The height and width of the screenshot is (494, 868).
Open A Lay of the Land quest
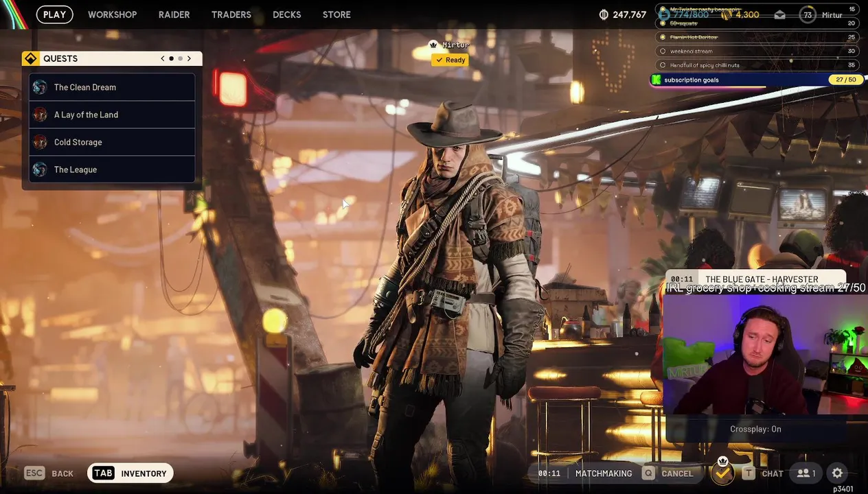point(112,115)
